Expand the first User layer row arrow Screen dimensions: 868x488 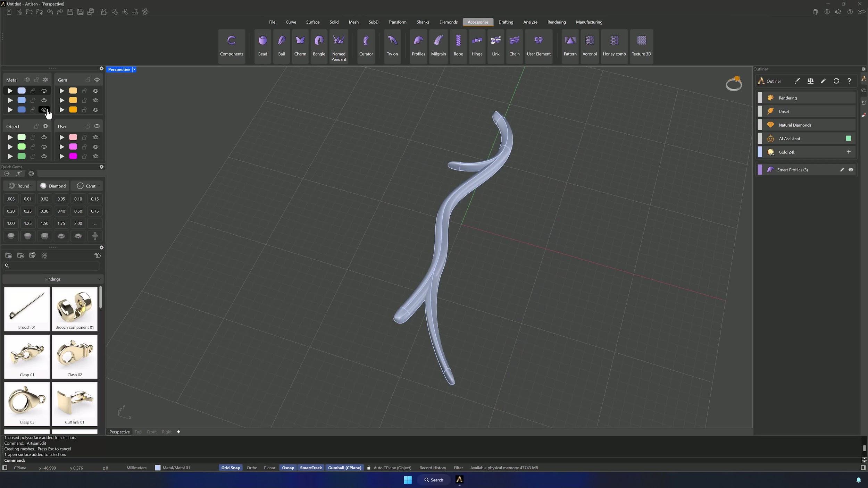point(62,137)
